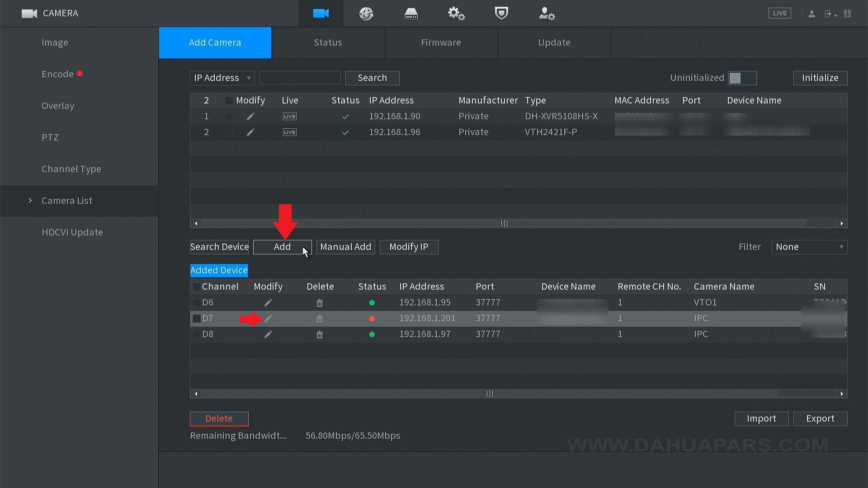Open the Account user-gear icon in top bar
Screen dimensions: 868x488
(x=547, y=14)
